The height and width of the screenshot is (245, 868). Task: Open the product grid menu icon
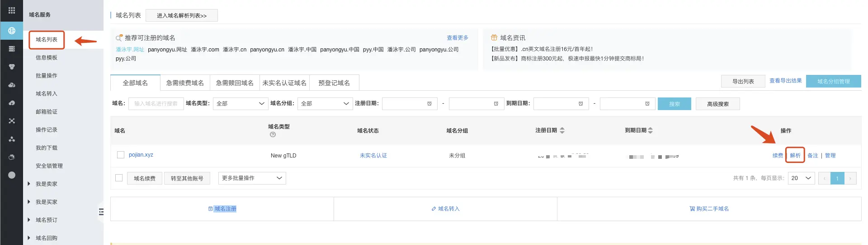click(12, 10)
